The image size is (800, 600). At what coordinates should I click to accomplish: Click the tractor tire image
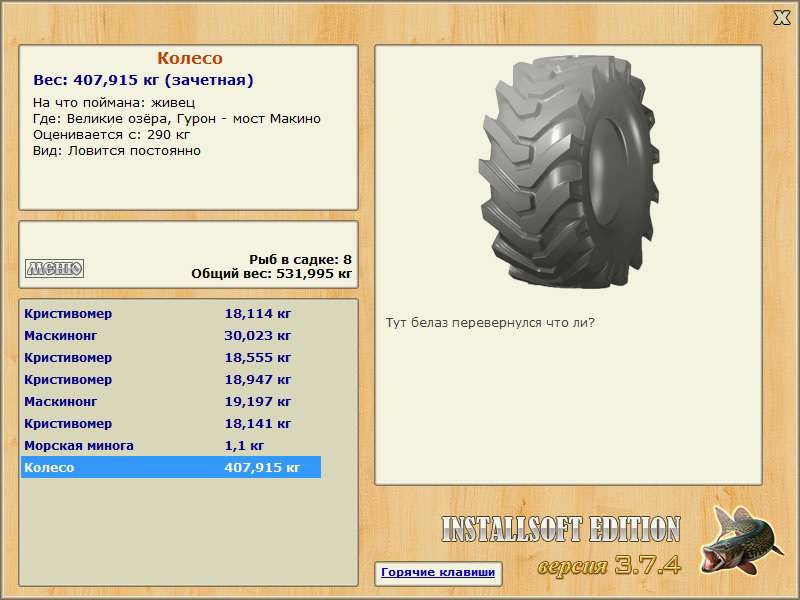[569, 171]
